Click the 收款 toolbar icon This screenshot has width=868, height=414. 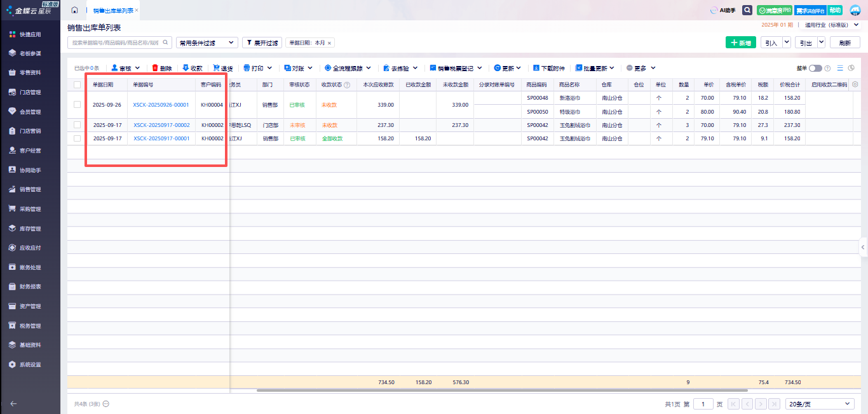pyautogui.click(x=186, y=68)
